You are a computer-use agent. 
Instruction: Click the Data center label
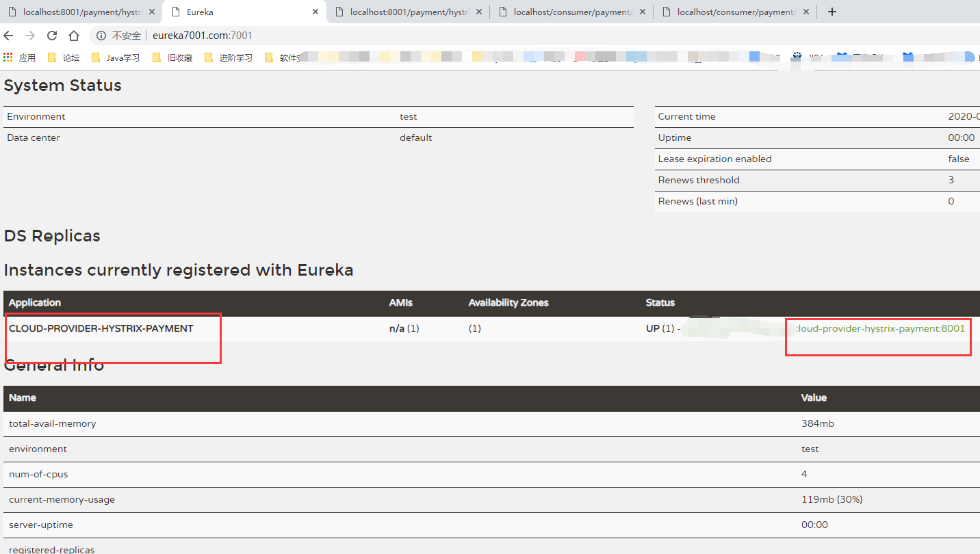click(x=34, y=138)
